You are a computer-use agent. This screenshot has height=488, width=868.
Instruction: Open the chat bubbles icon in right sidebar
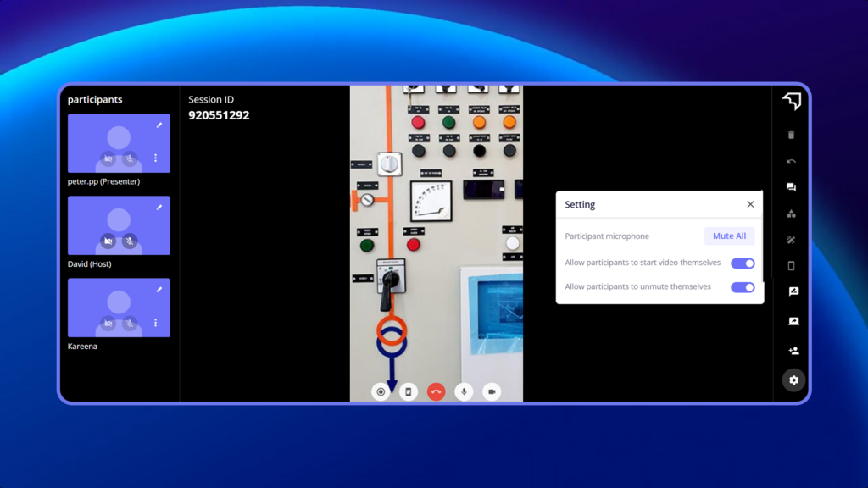point(791,187)
